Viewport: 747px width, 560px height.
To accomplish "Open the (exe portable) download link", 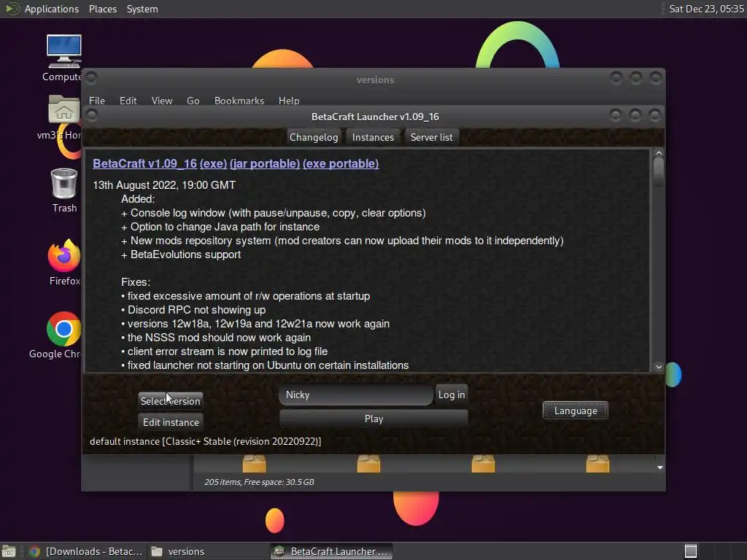I will tap(341, 163).
